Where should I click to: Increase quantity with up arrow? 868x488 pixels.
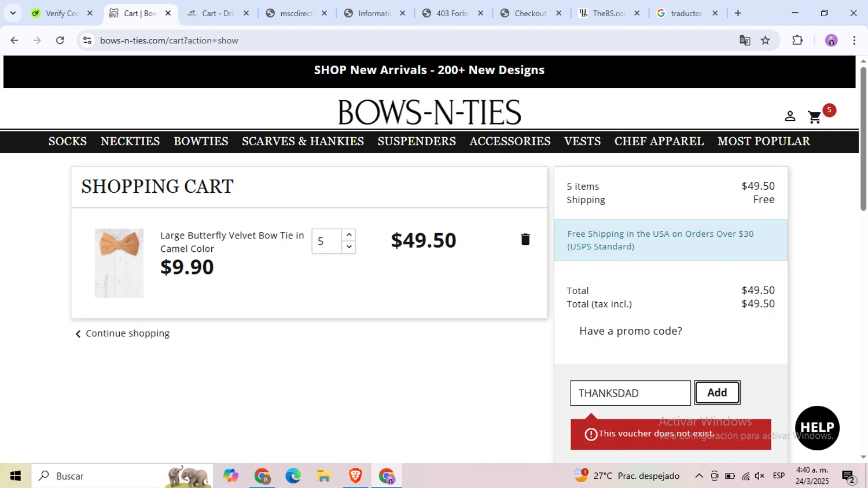[x=349, y=235]
